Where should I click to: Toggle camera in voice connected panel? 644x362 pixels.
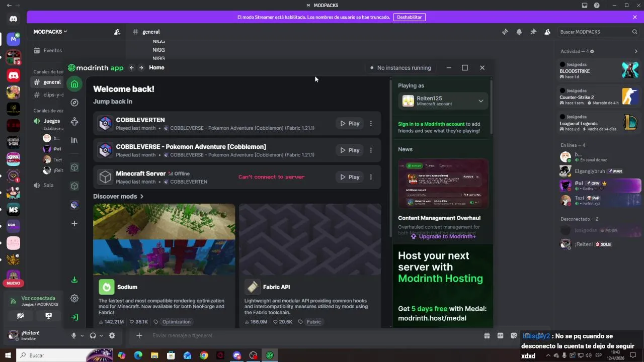point(21,316)
